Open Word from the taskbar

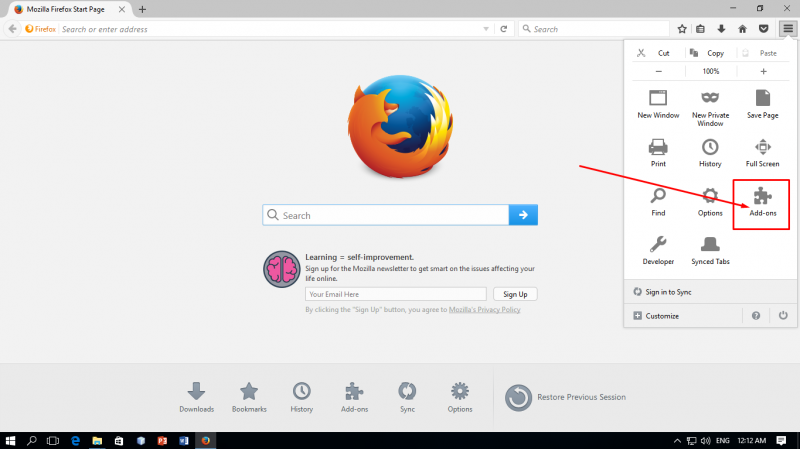pyautogui.click(x=184, y=440)
